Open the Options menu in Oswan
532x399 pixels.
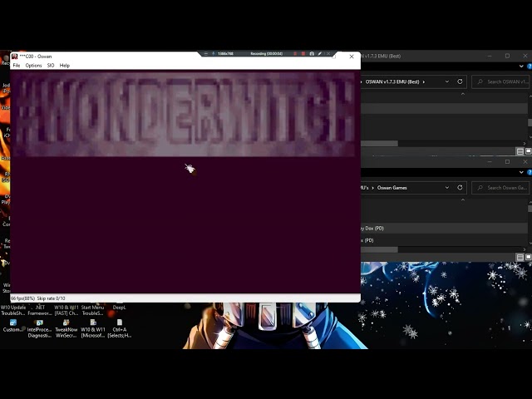click(33, 66)
